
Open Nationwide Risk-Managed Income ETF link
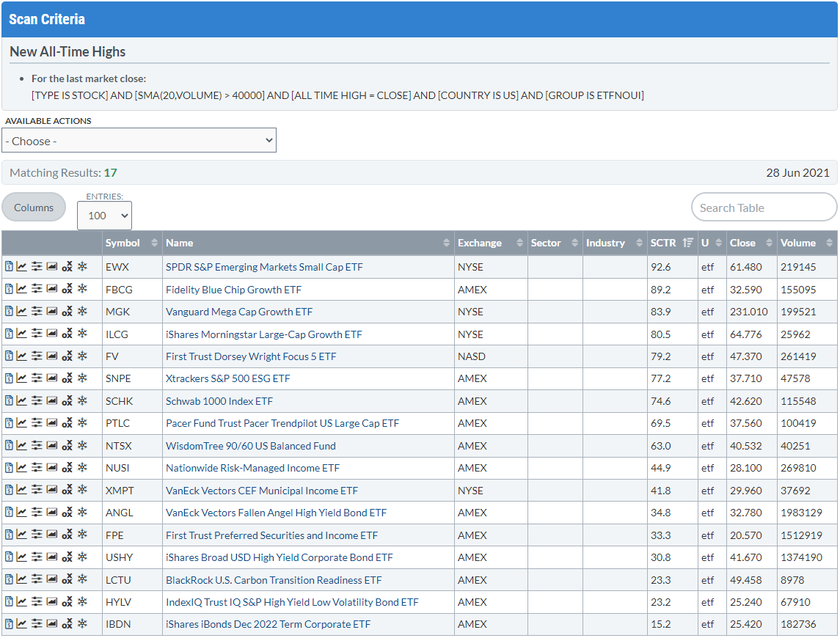[x=252, y=468]
